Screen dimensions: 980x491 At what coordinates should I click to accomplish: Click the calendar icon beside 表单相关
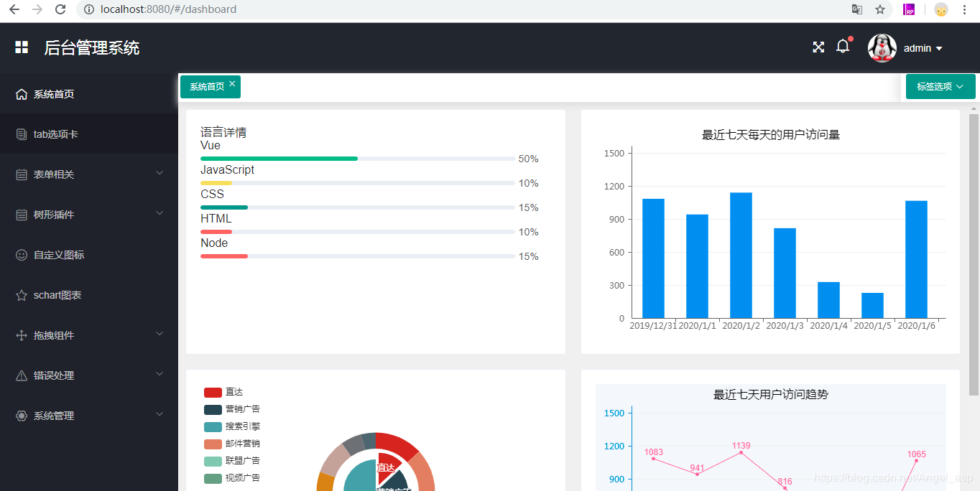[22, 174]
